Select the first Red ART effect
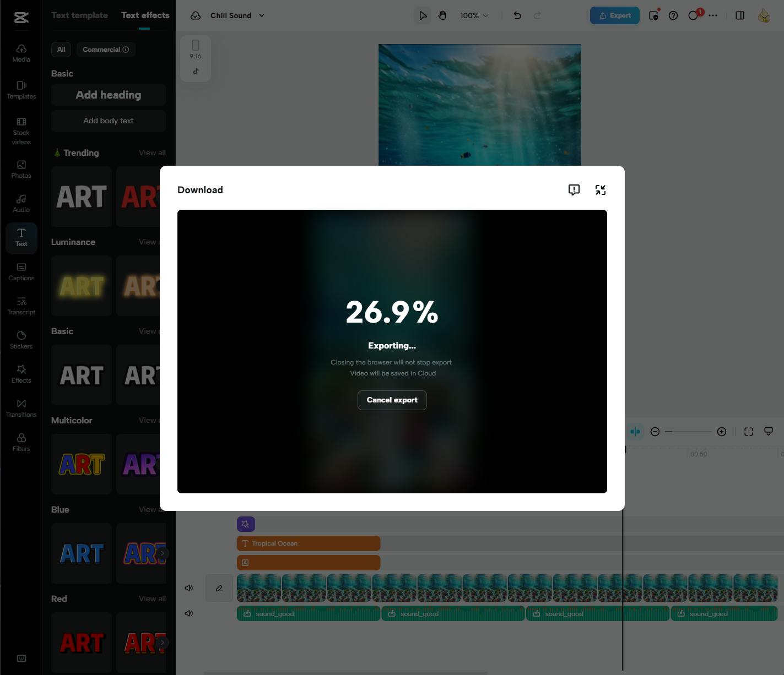 (82, 643)
